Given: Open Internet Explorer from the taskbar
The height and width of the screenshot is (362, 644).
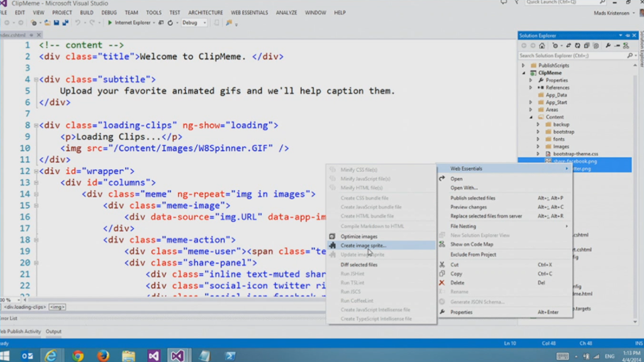Looking at the screenshot, I should tap(51, 356).
